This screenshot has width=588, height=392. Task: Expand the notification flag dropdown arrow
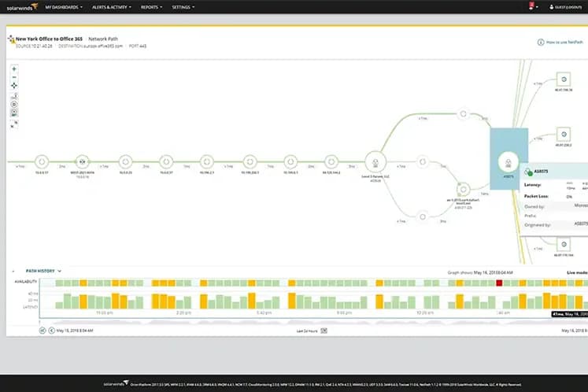click(537, 7)
